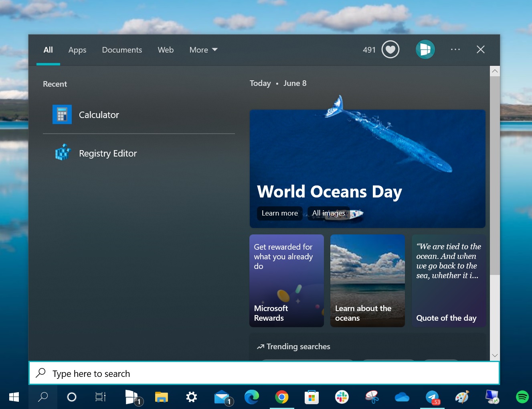Image resolution: width=532 pixels, height=409 pixels.
Task: Click Learn more on World Oceans Day
Action: 279,213
